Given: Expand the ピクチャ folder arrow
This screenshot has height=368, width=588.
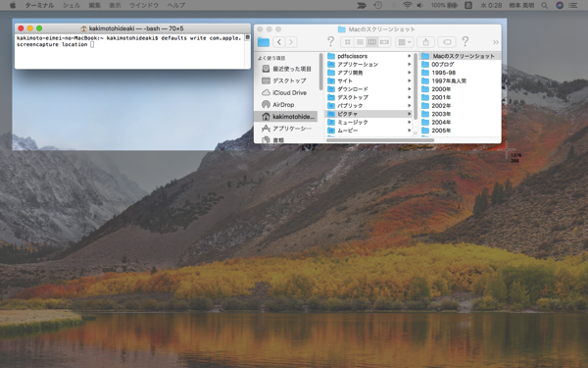Looking at the screenshot, I should (409, 114).
